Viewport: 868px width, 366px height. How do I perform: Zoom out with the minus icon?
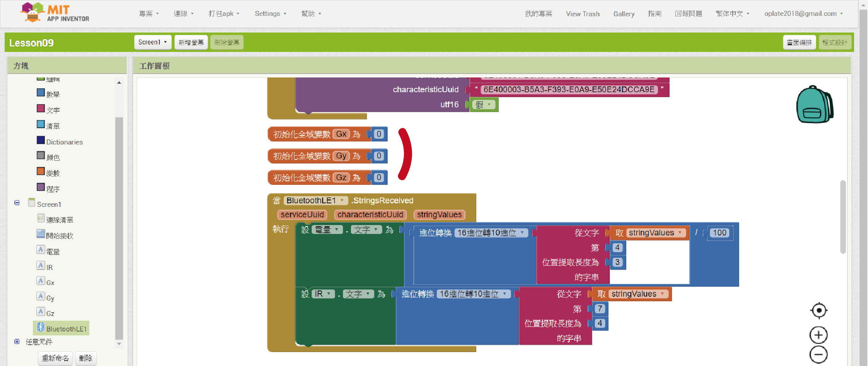pos(818,355)
